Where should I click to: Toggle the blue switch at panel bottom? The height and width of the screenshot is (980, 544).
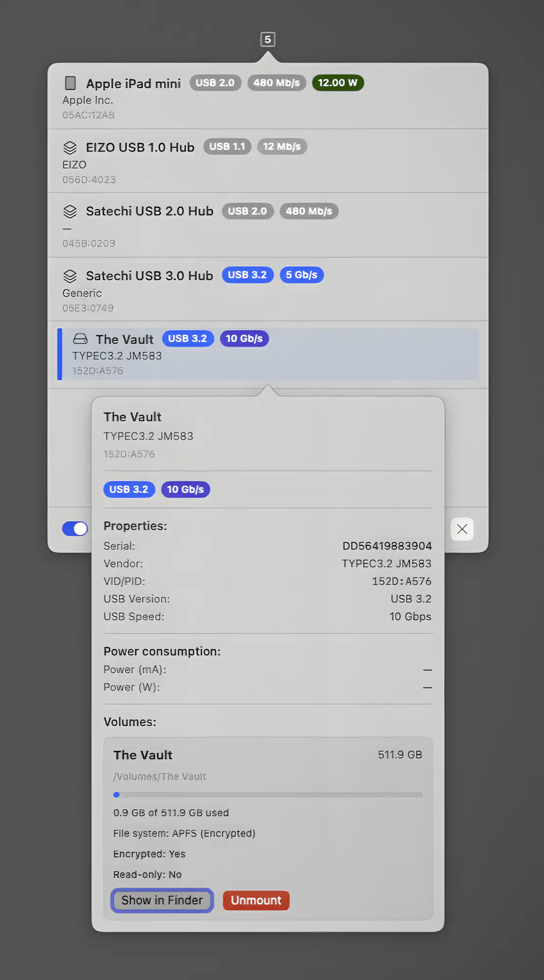pyautogui.click(x=75, y=529)
